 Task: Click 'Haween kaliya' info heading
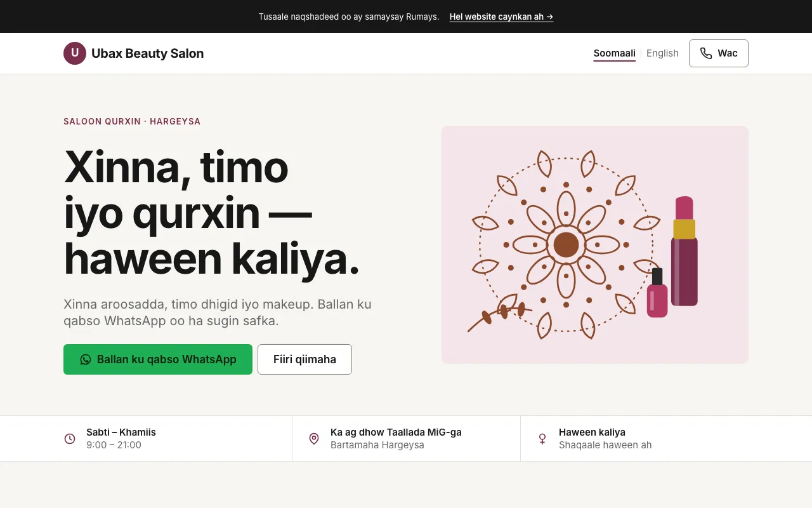pos(592,432)
